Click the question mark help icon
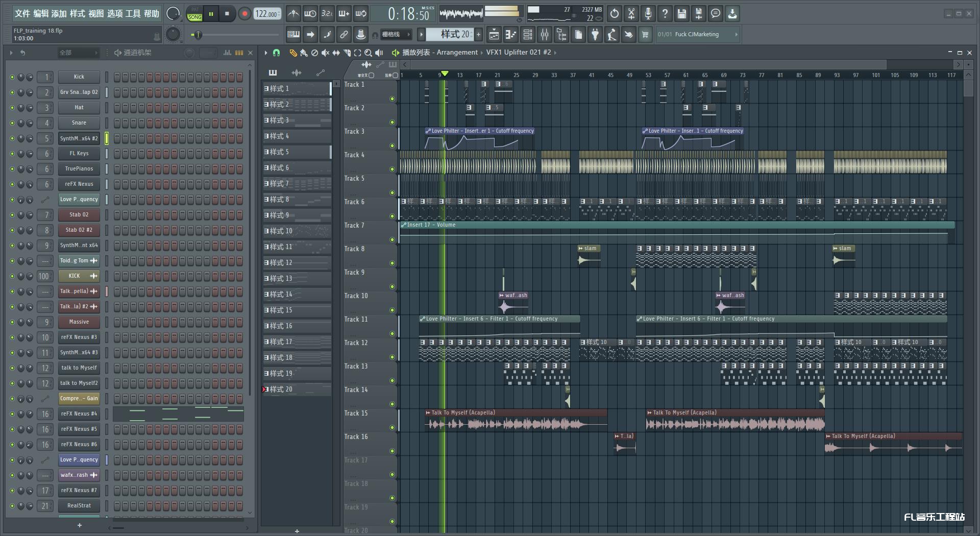The height and width of the screenshot is (536, 980). coord(665,14)
